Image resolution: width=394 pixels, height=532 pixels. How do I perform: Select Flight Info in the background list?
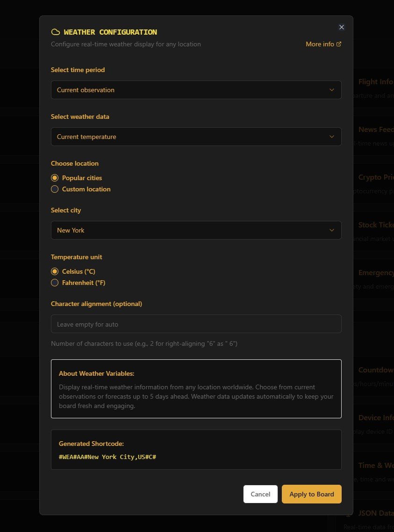point(375,82)
